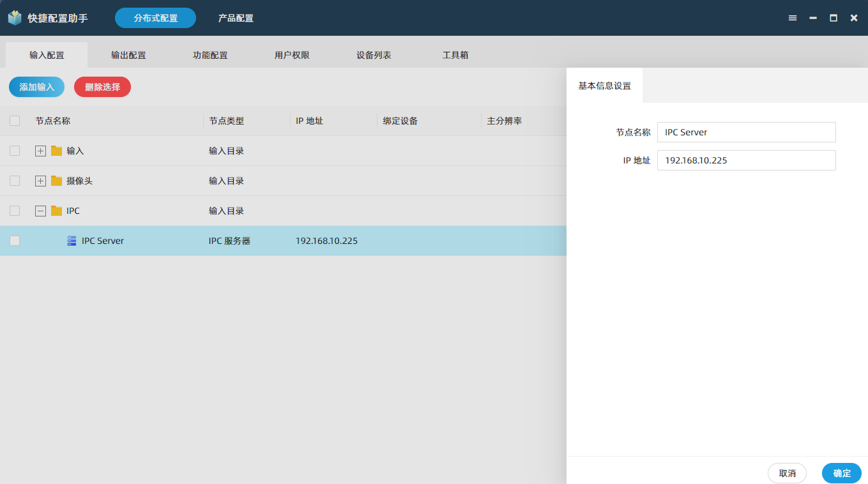Open the 产品配置 top tab
The width and height of the screenshot is (868, 484).
236,18
